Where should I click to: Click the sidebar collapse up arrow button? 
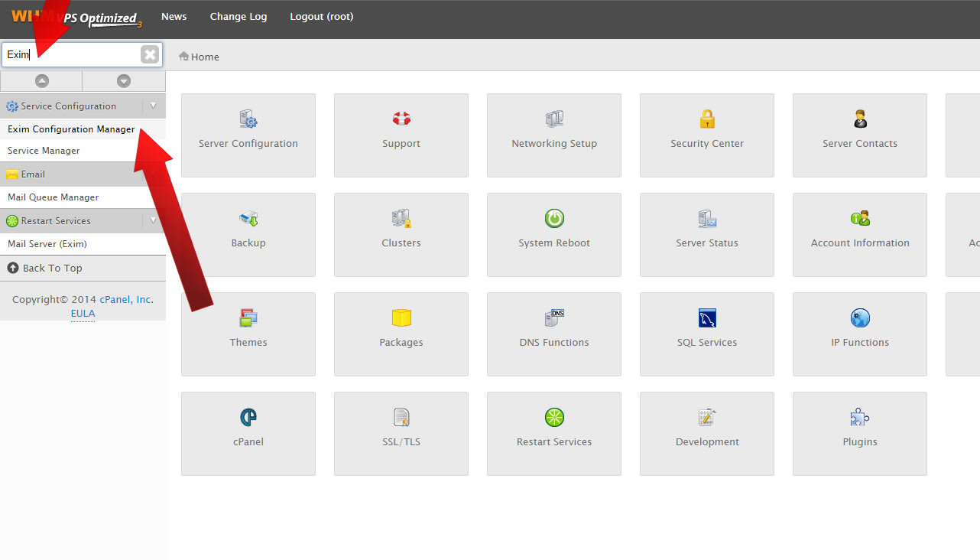(x=41, y=81)
